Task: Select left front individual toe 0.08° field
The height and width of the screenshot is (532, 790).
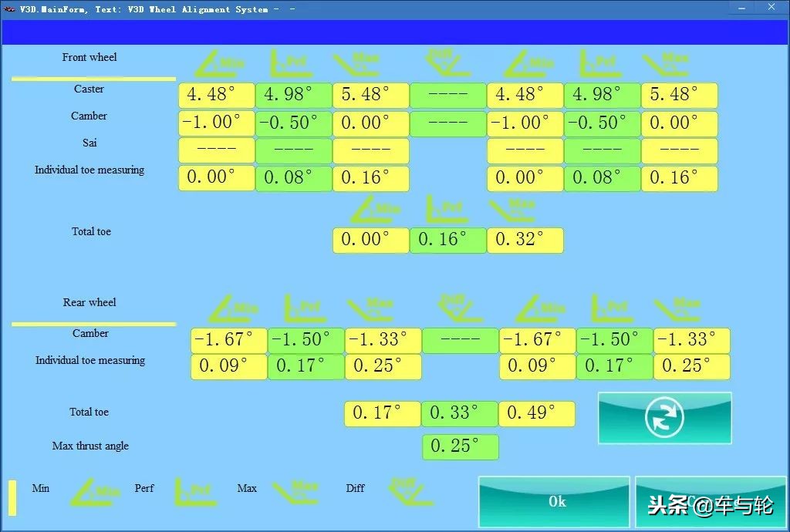Action: (294, 177)
